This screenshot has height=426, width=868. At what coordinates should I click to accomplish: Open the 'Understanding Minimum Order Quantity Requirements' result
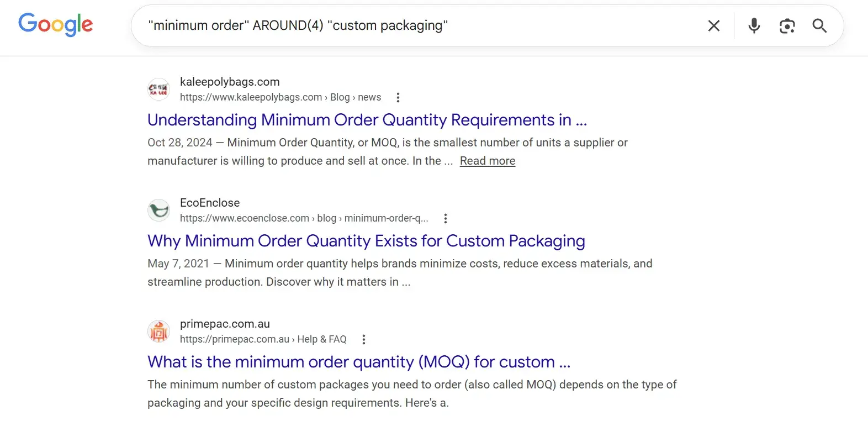click(367, 120)
